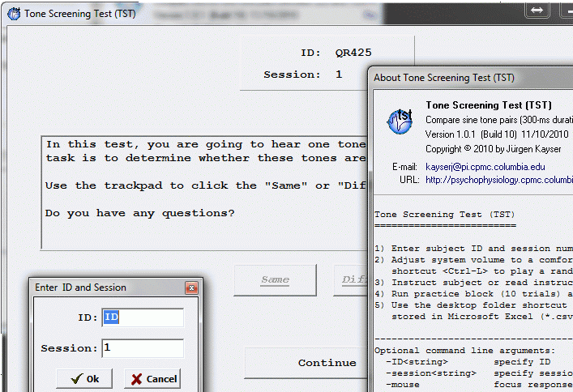Viewport: 573px width, 392px height.
Task: Click the 'In this test, you are going' line
Action: (x=205, y=144)
